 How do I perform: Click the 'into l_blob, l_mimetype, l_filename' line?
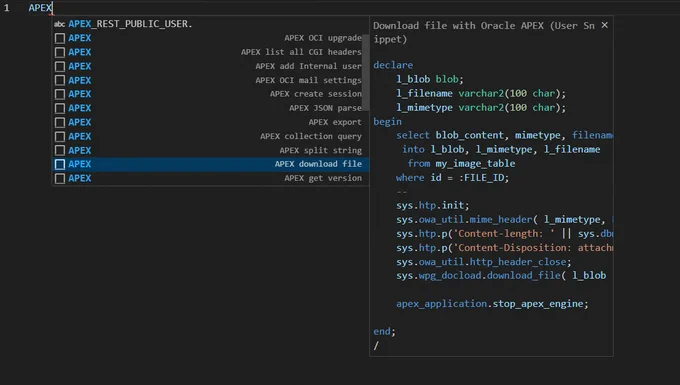(x=501, y=150)
